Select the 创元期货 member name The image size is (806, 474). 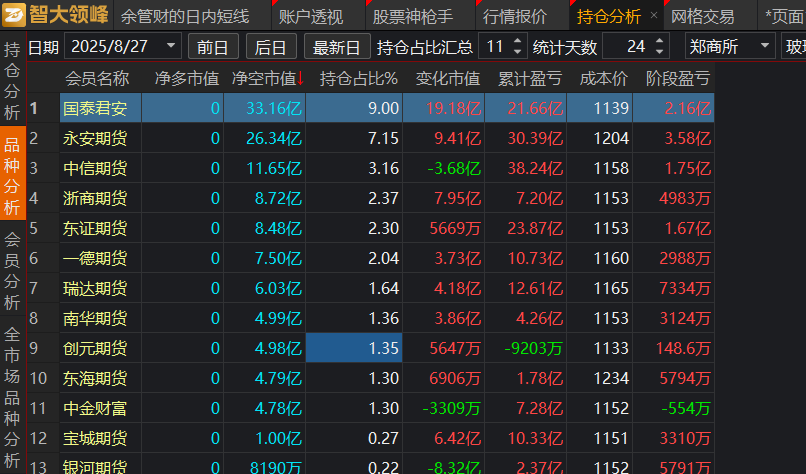[95, 348]
